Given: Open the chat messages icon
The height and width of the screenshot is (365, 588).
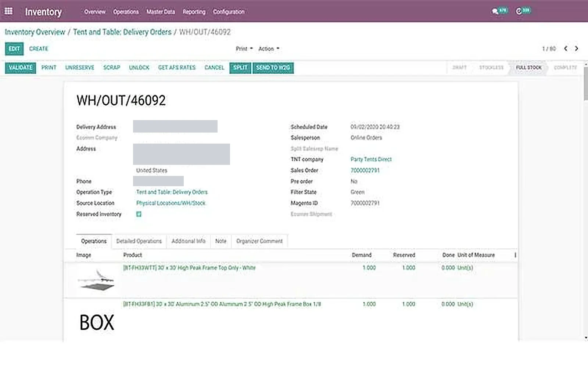Looking at the screenshot, I should point(495,11).
